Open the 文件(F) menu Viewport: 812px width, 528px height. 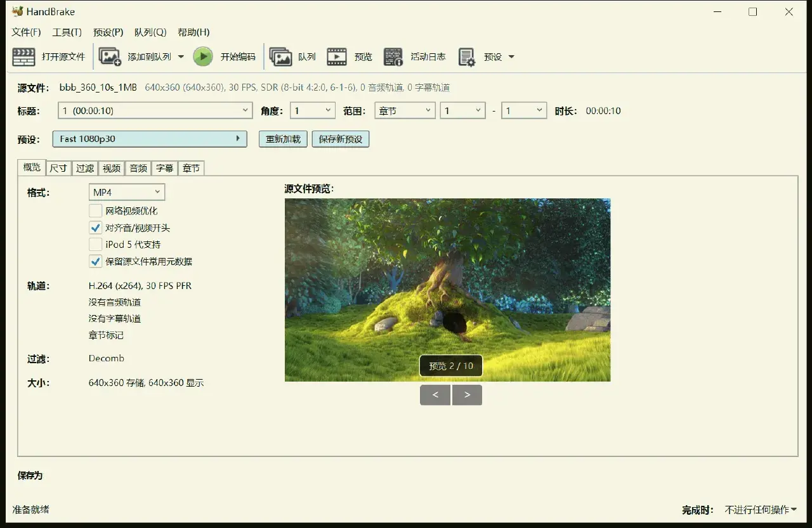click(26, 32)
